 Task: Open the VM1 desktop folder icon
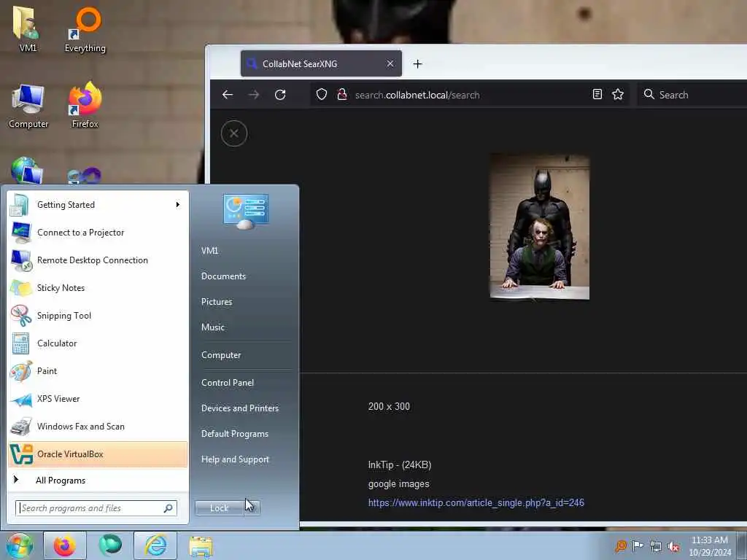[x=27, y=28]
